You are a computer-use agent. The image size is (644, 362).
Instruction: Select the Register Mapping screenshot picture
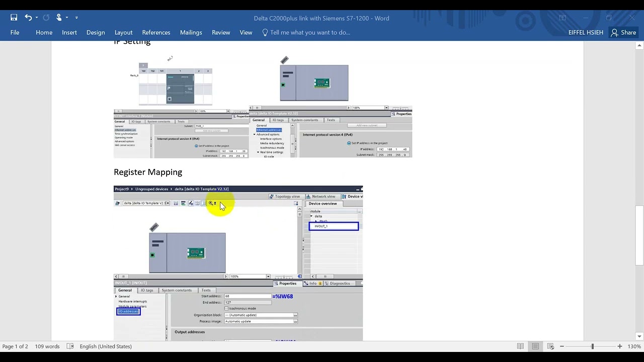pyautogui.click(x=238, y=263)
